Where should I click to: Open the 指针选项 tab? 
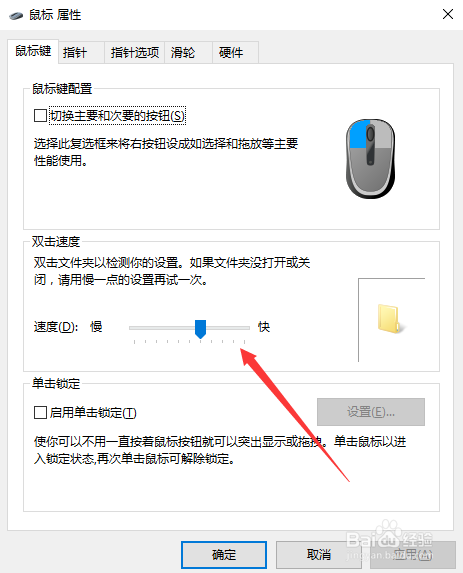coord(134,53)
